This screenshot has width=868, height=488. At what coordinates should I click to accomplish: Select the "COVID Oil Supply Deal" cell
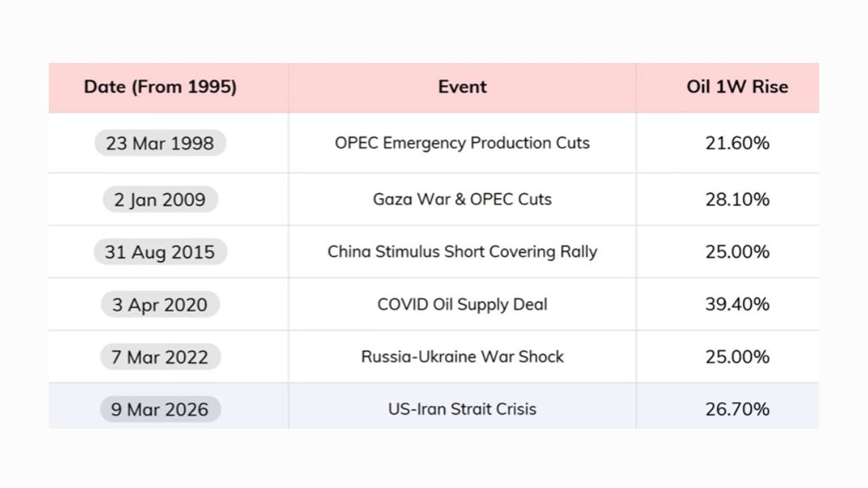pos(462,304)
